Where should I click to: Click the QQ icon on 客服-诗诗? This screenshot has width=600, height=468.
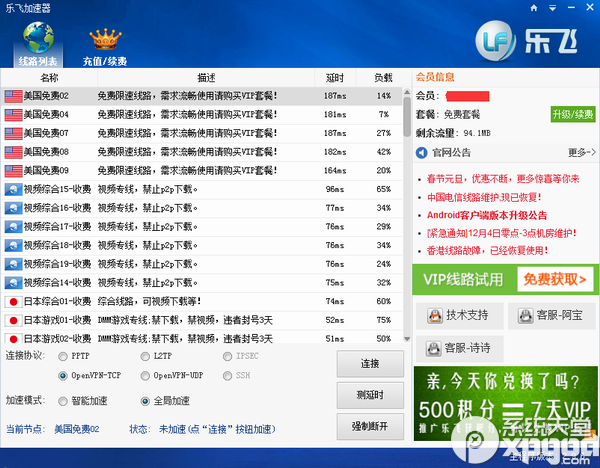tap(434, 349)
